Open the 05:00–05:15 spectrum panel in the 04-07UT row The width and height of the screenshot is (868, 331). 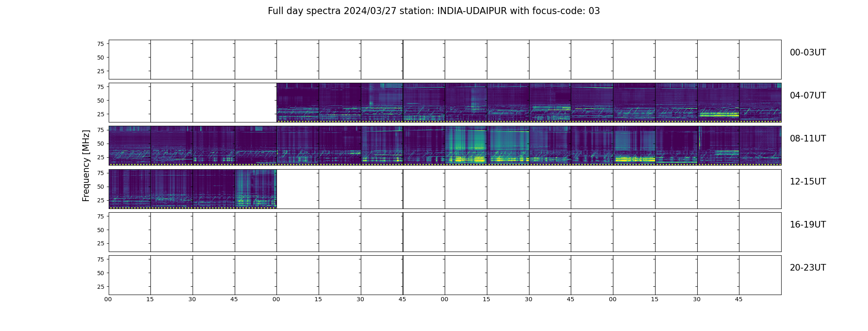pyautogui.click(x=298, y=103)
